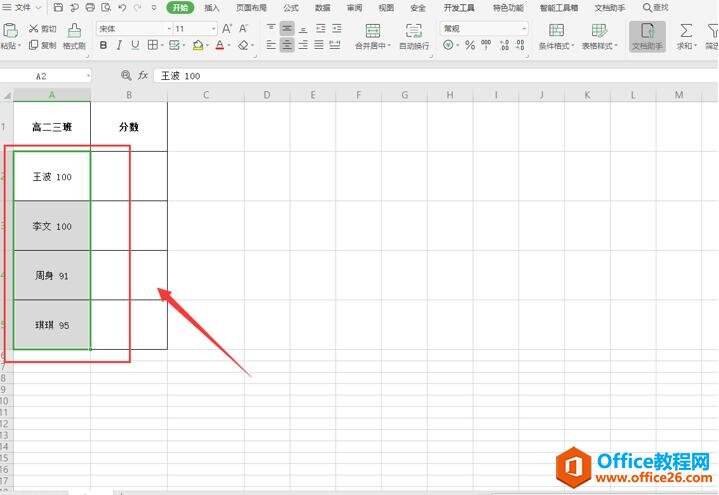Open the font name dropdown (宋体)
The image size is (719, 495).
tap(169, 28)
